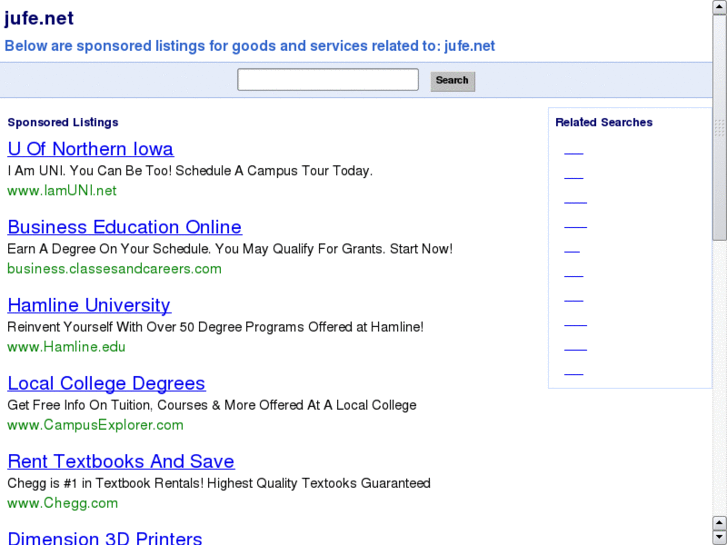The image size is (727, 545).
Task: Click 'Reinvent Yourself With Over 50 Degree' description
Action: 216,327
